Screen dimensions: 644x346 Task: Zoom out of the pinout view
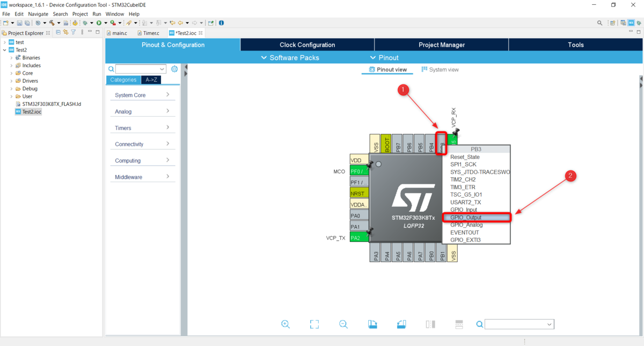(x=343, y=324)
